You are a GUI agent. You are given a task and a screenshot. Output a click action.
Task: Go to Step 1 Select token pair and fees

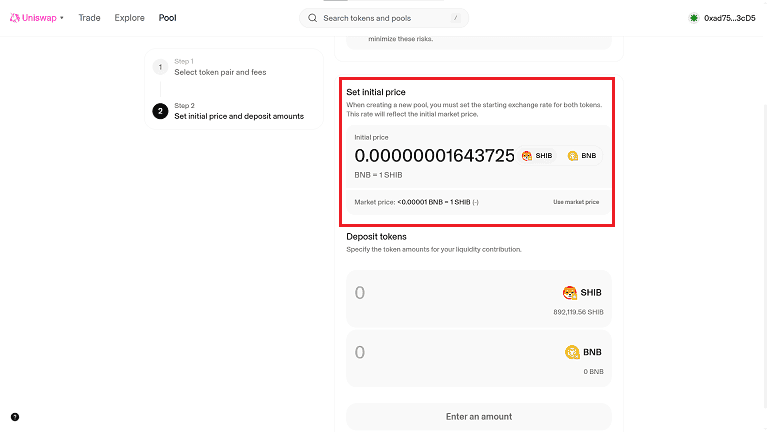point(220,67)
